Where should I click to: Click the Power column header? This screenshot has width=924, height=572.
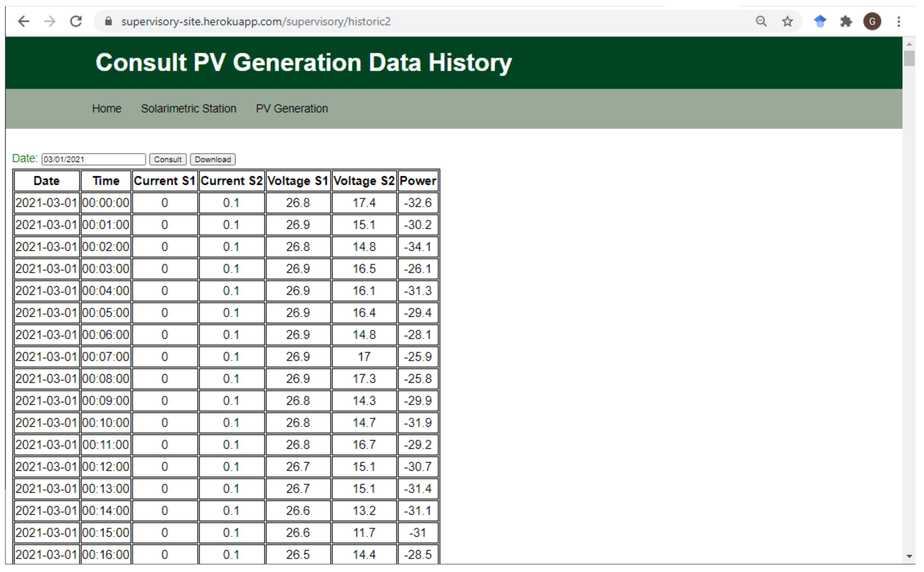click(418, 181)
